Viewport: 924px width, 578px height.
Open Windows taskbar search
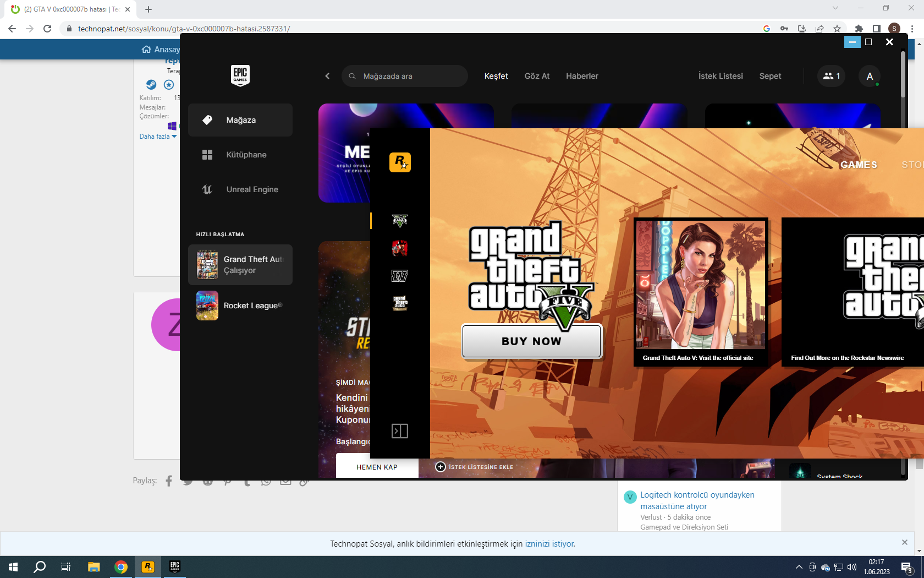(x=40, y=567)
